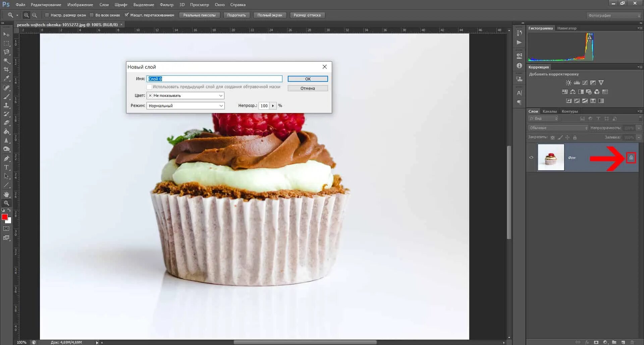Add Gradient Map adjustment icon

601,101
